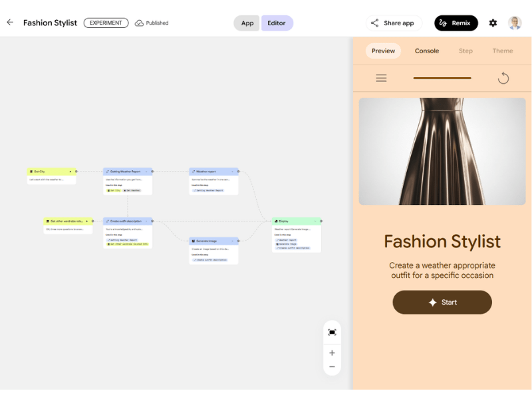
Task: Click the user profile avatar
Action: pos(515,23)
